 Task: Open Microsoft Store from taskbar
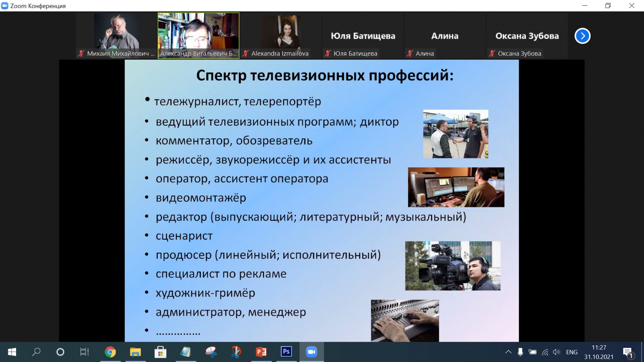tap(160, 352)
